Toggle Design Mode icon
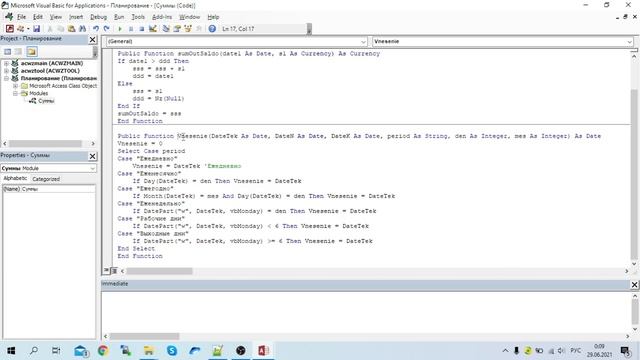 tap(153, 29)
